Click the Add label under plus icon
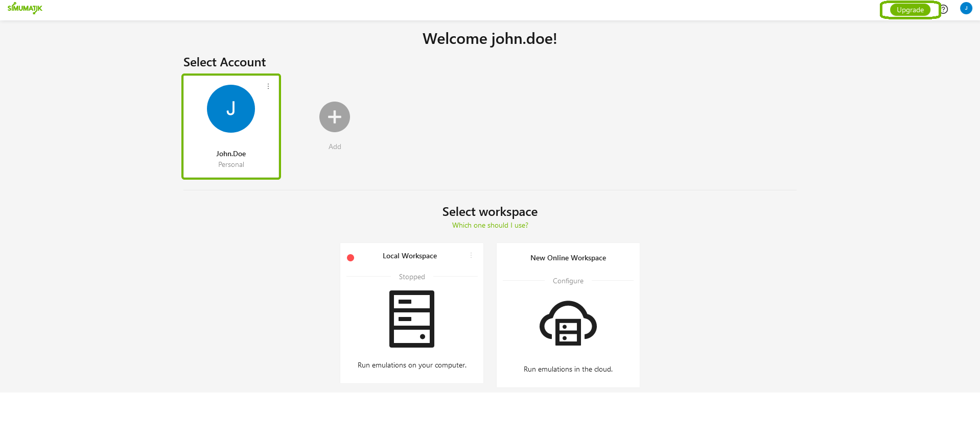This screenshot has height=441, width=980. [335, 146]
